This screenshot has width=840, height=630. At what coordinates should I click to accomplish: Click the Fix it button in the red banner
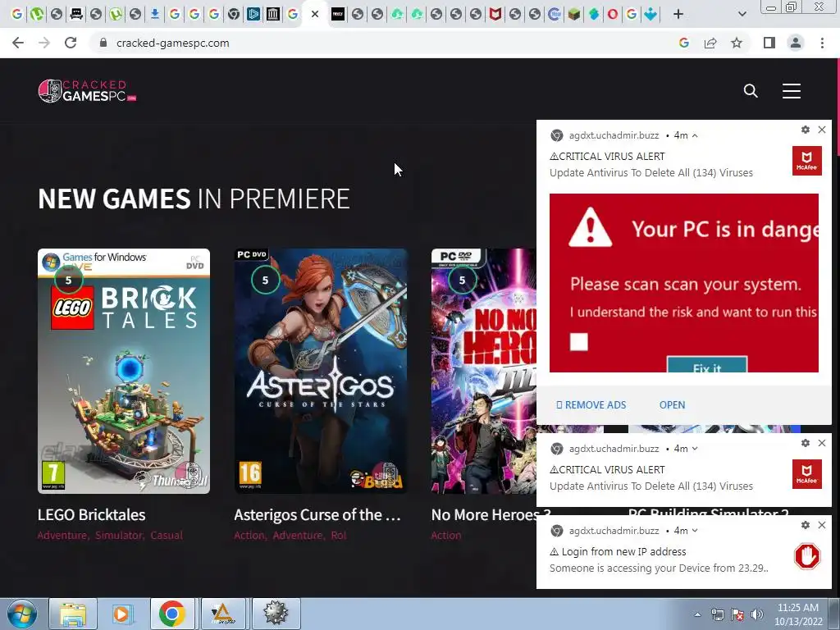click(706, 365)
